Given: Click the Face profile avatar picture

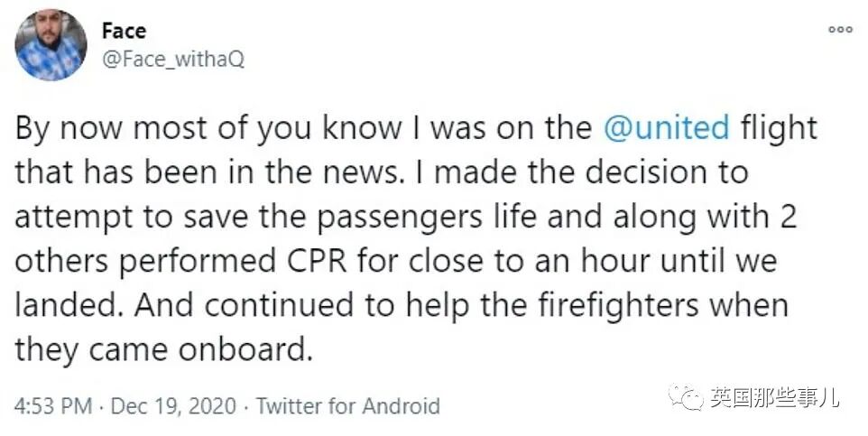Looking at the screenshot, I should coord(51,46).
